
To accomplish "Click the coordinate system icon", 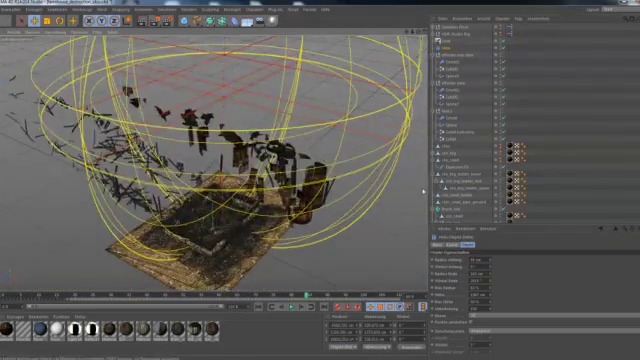I will point(127,21).
